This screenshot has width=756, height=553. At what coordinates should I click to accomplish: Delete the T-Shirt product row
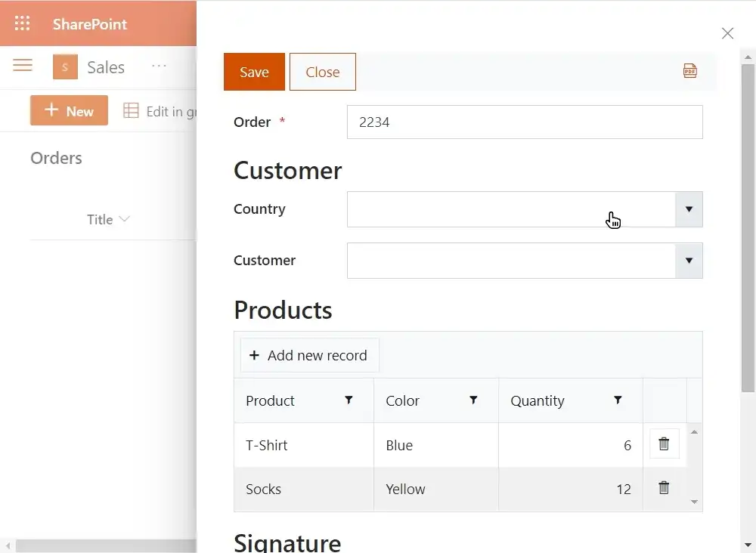(x=664, y=443)
